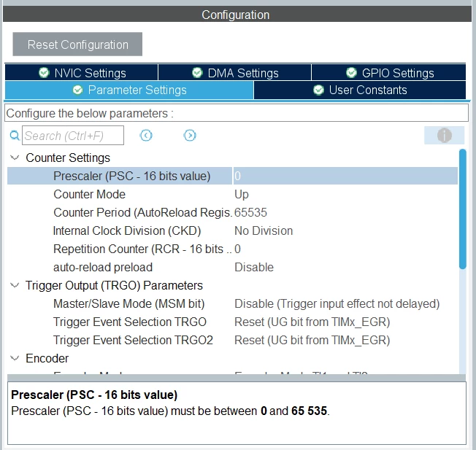Click the search magnifier icon
This screenshot has height=450, width=476.
15,135
